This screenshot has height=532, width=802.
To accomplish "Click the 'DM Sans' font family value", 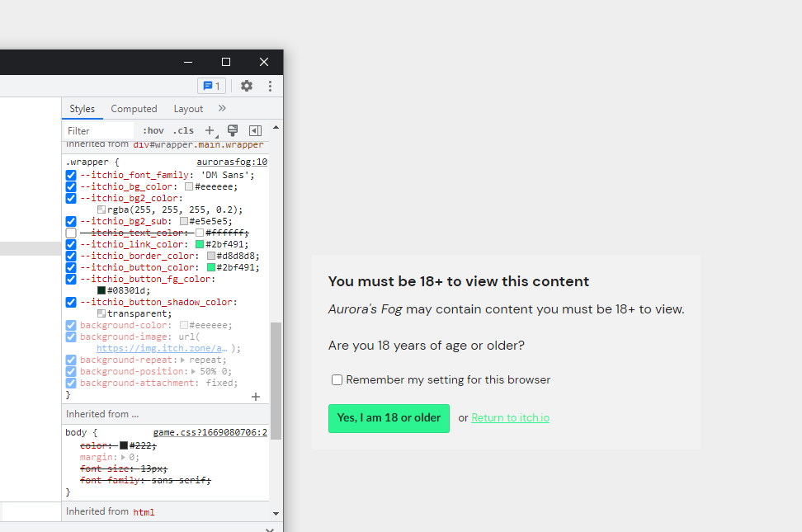I will coord(224,175).
